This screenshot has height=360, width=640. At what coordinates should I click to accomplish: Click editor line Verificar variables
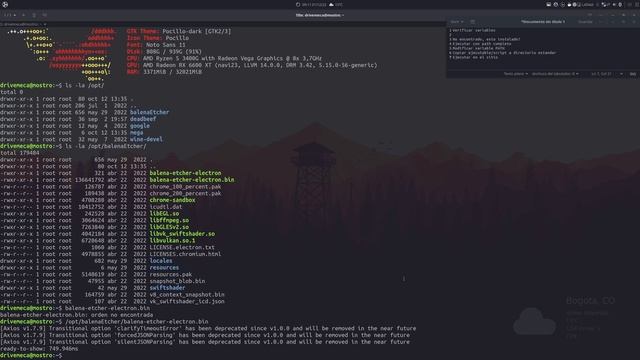[474, 30]
